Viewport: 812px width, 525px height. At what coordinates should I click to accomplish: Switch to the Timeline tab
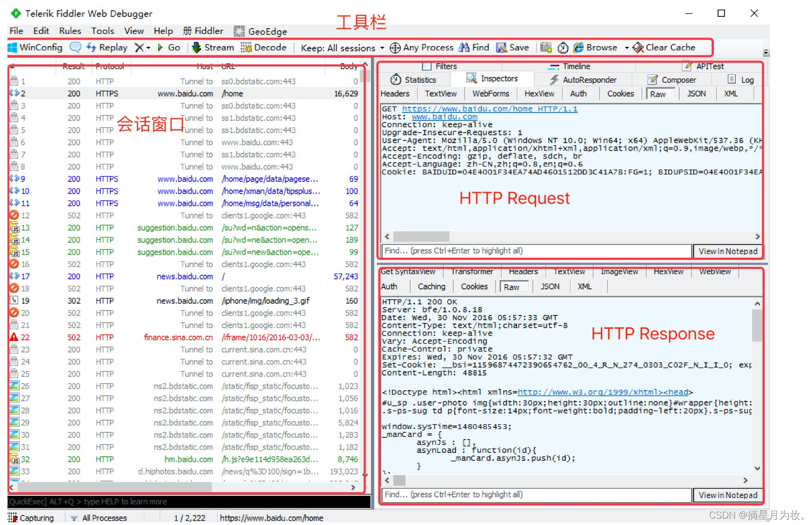(x=570, y=66)
